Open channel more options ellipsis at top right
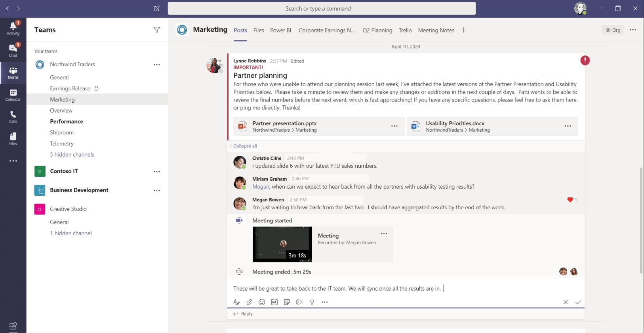The image size is (644, 333). pos(633,30)
